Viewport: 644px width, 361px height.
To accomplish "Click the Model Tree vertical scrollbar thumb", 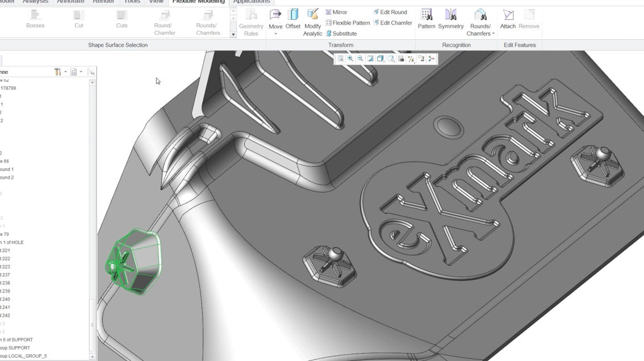I will 93,326.
